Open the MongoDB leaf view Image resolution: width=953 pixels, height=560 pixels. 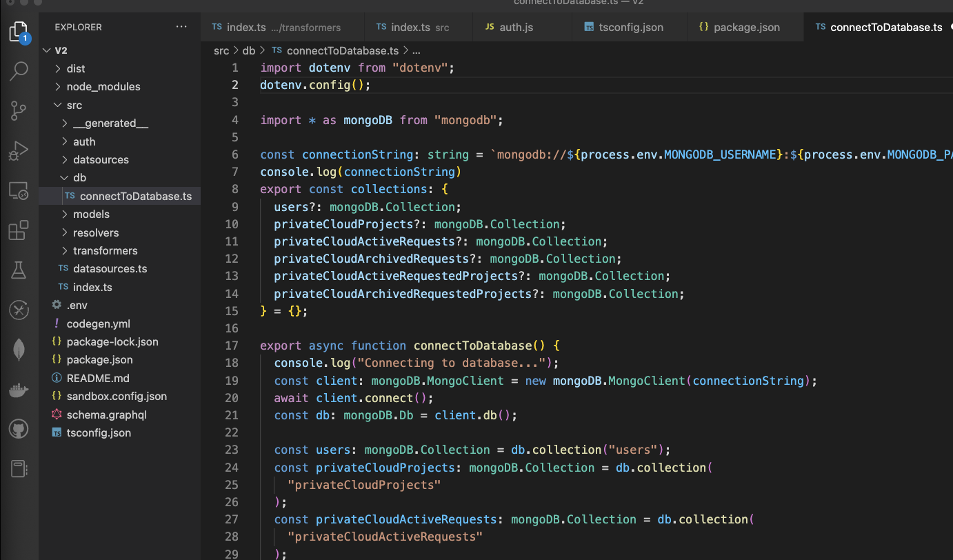tap(19, 350)
